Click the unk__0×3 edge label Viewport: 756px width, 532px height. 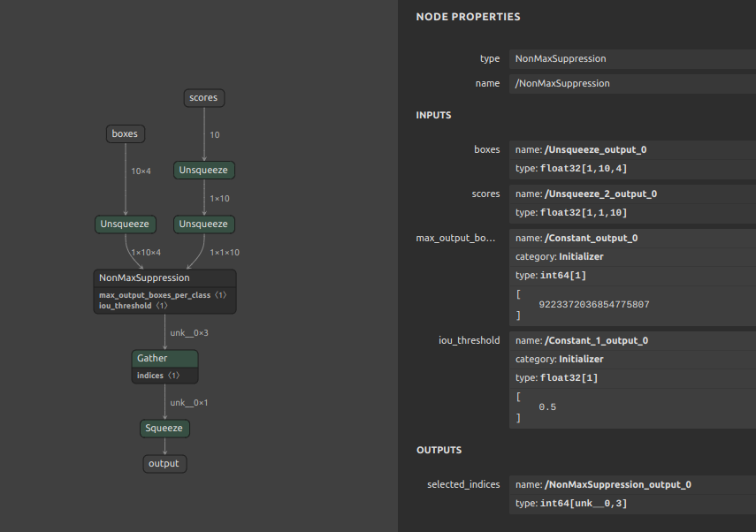click(x=189, y=333)
